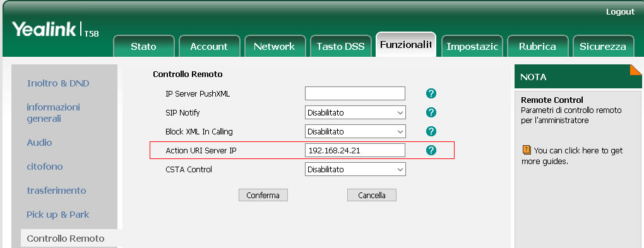Image resolution: width=644 pixels, height=248 pixels.
Task: Click the 'Action URI Server IP' label
Action: 201,151
